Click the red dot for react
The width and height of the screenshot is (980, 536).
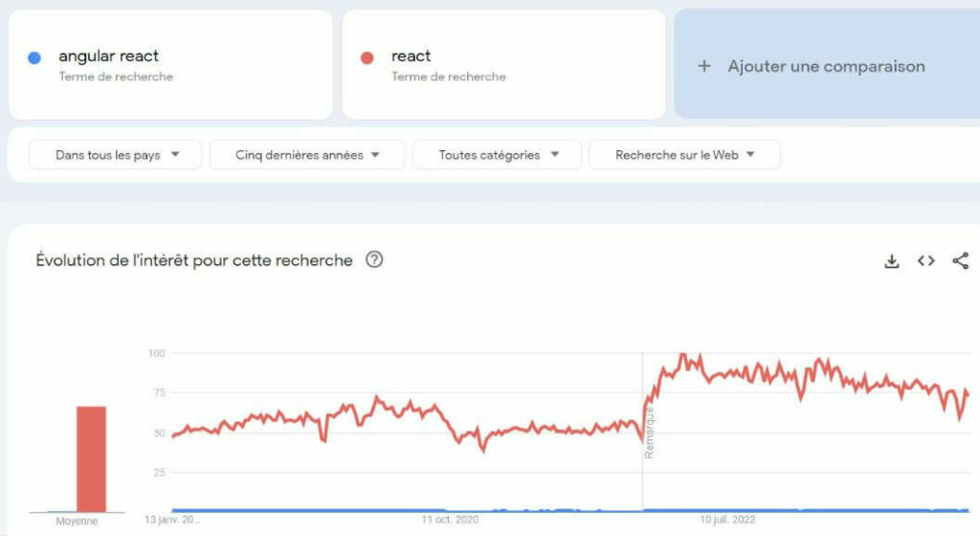367,58
